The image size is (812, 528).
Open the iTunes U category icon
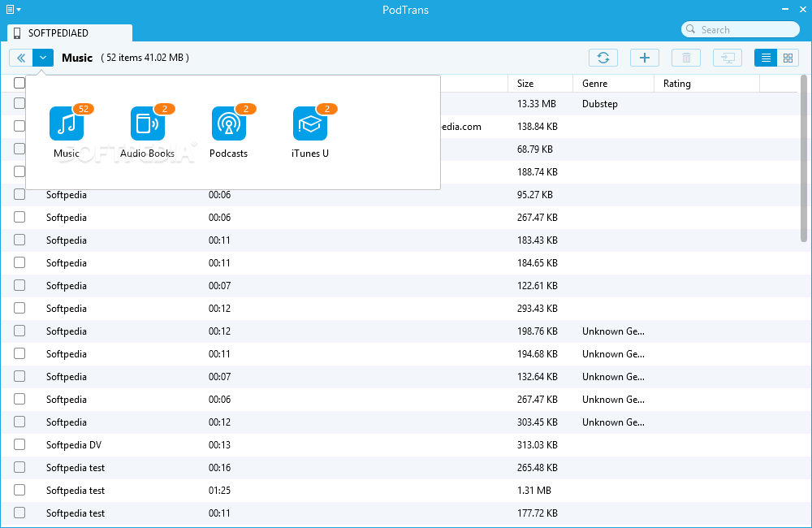point(310,123)
